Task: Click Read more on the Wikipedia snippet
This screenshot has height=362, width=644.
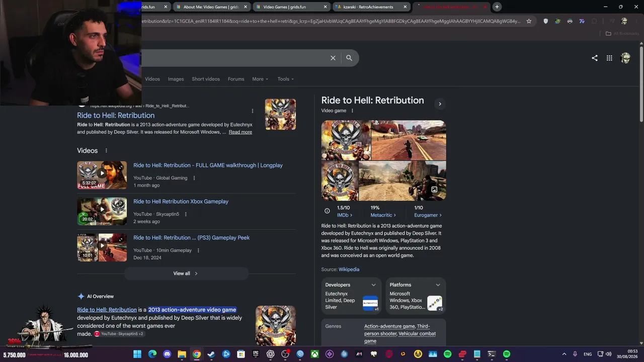Action: (240, 132)
